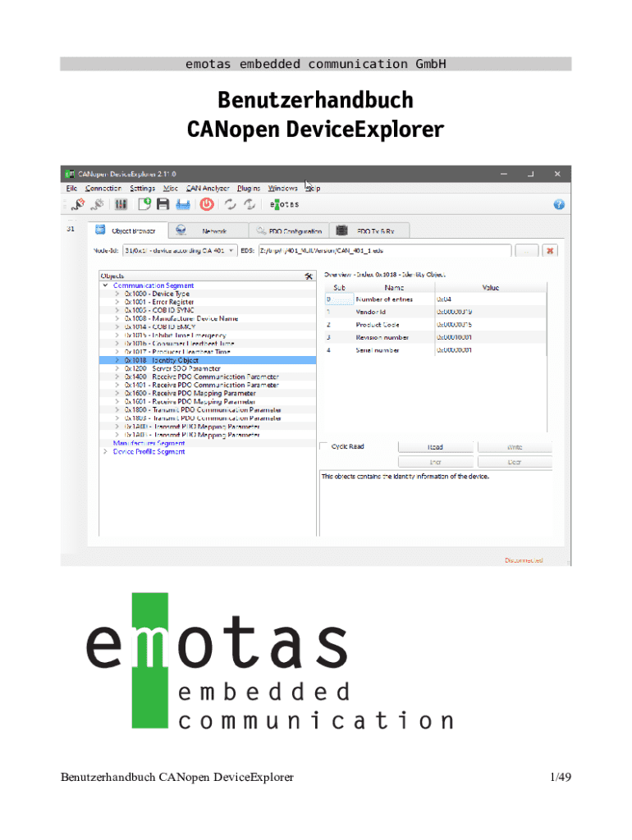Open the settings sliders toolbar icon
Screen dimensions: 632x840
pyautogui.click(x=121, y=204)
